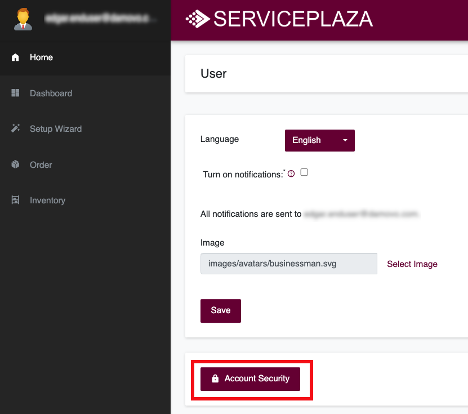Click the Setup Wizard wand icon
Screen dimensions: 468x414
point(15,128)
